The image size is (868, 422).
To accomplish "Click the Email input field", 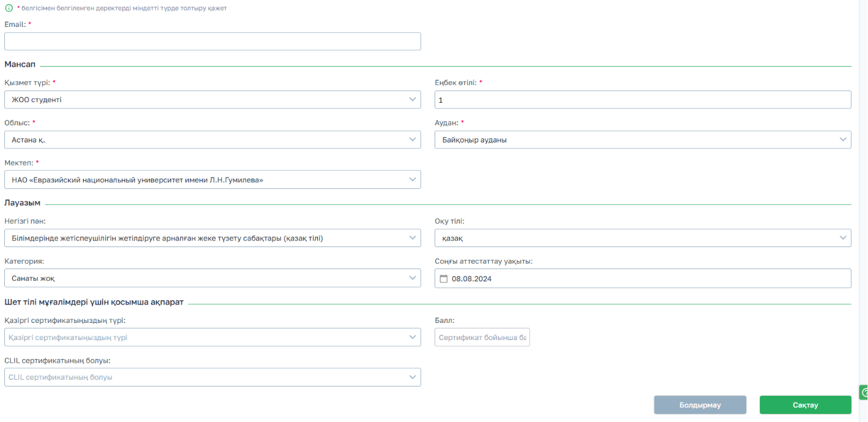I will tap(213, 41).
